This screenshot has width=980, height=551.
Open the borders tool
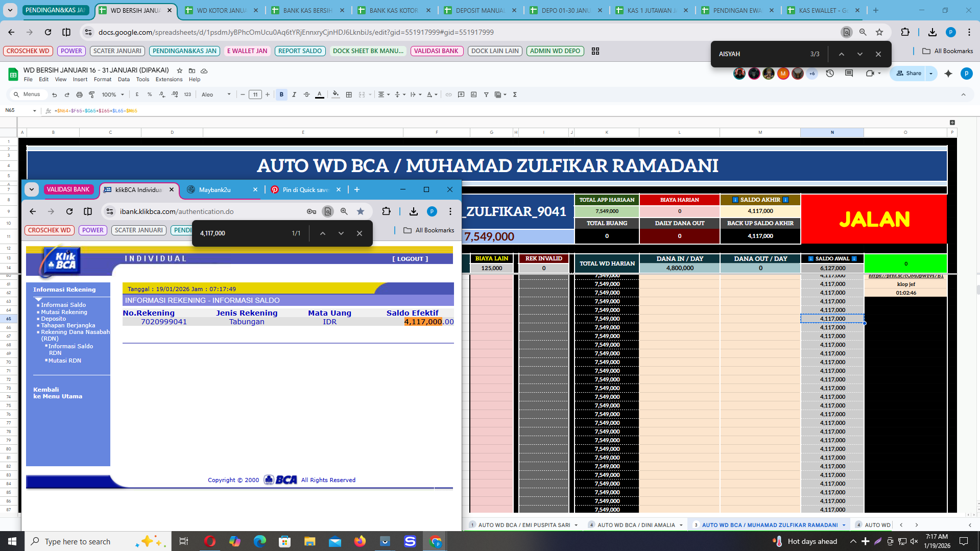349,94
